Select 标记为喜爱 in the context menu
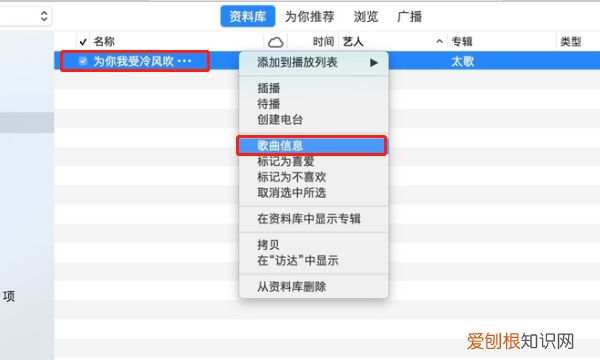 coord(286,161)
